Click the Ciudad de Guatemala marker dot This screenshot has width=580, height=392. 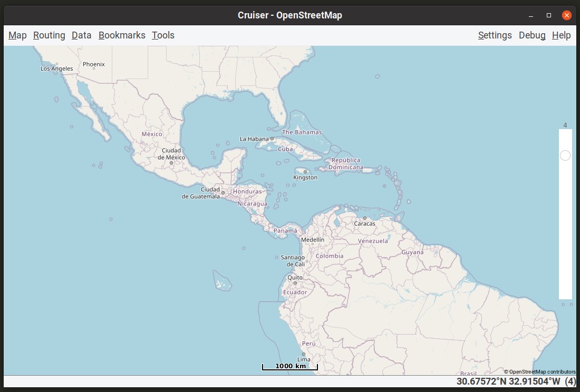(223, 193)
